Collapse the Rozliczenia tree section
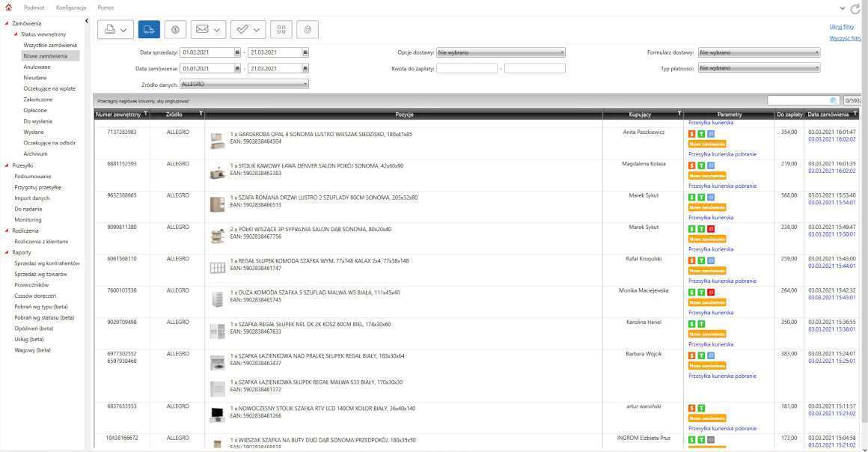The height and width of the screenshot is (452, 868). (7, 230)
